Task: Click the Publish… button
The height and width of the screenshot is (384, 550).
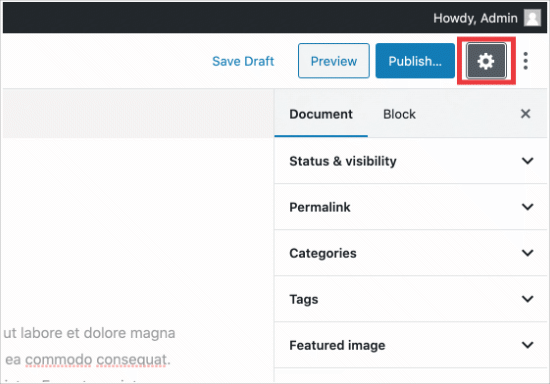Action: click(415, 61)
